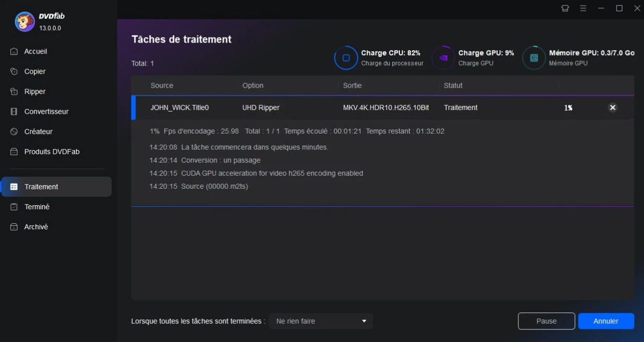Select Produits DVDFab in sidebar
The image size is (644, 342).
(52, 152)
